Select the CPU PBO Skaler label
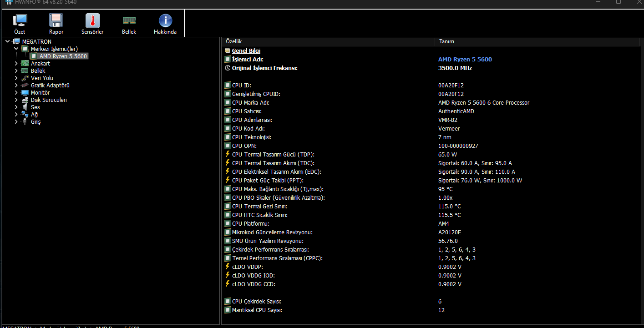Viewport: 644px width, 328px height. click(279, 198)
